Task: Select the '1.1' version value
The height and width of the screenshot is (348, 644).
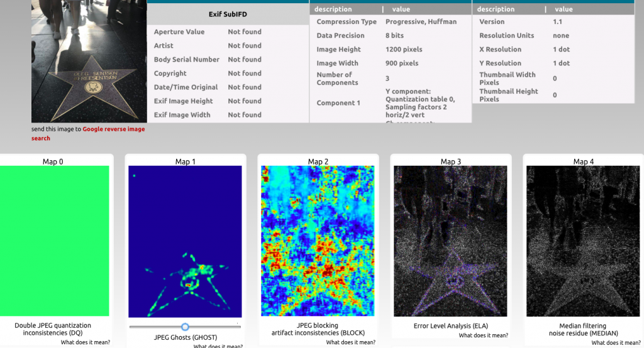Action: pyautogui.click(x=557, y=22)
